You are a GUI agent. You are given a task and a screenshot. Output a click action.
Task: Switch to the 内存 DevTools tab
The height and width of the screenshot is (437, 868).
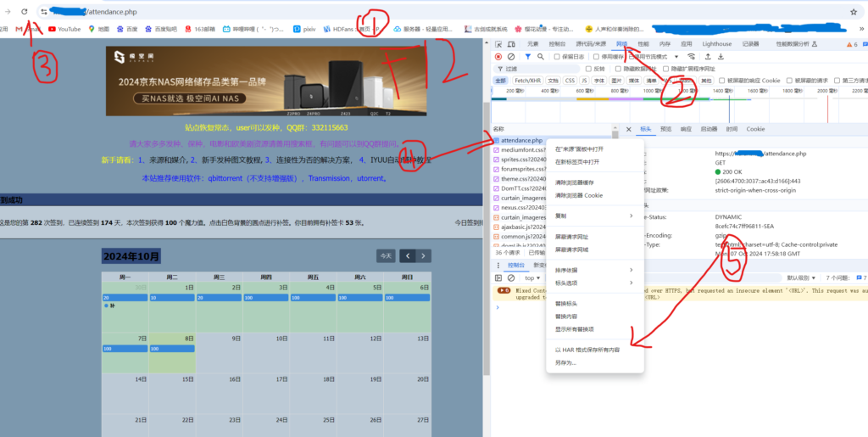[x=665, y=44]
